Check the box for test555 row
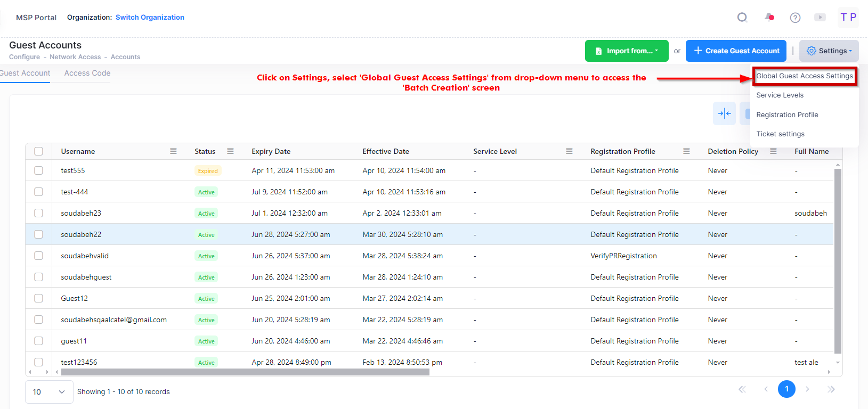The image size is (868, 409). tap(39, 170)
